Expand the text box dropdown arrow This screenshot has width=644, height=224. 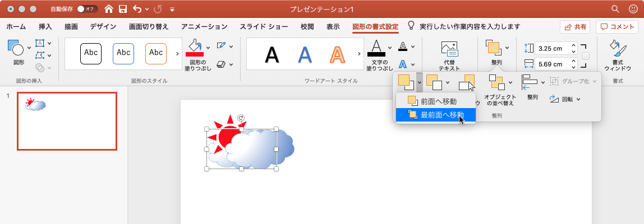pos(49,43)
